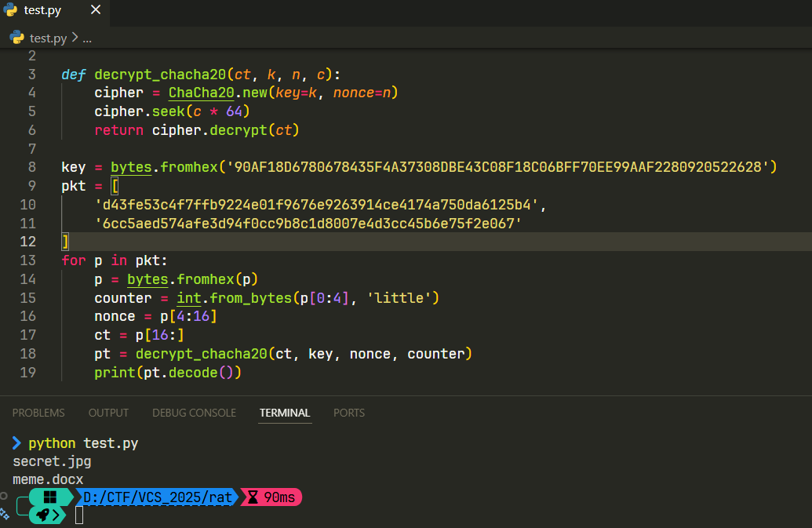
Task: Expand the breadcrumb ellipsis symbol list
Action: (x=87, y=38)
